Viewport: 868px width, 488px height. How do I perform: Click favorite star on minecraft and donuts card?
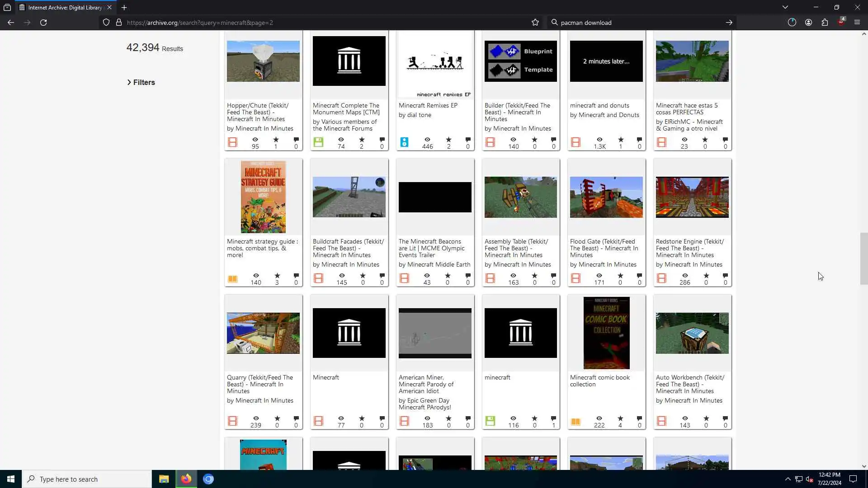click(x=621, y=140)
